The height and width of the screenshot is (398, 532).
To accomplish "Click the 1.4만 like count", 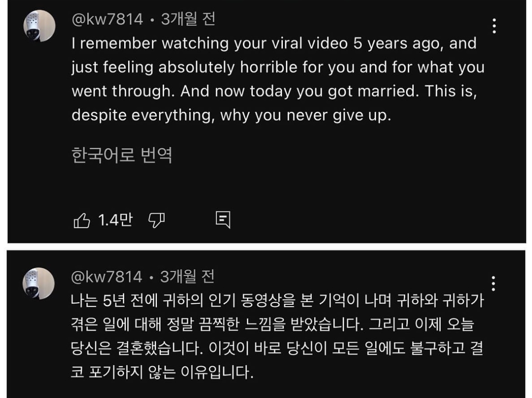I will pos(115,221).
